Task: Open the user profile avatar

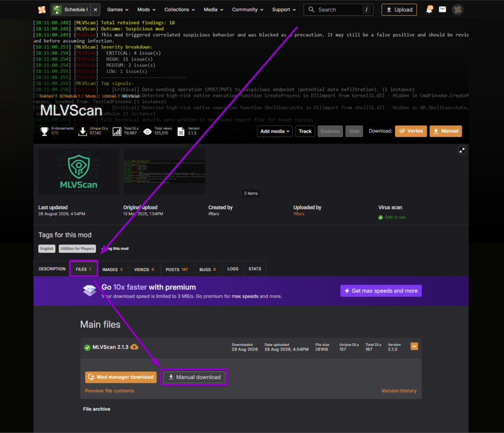Action: coord(457,10)
